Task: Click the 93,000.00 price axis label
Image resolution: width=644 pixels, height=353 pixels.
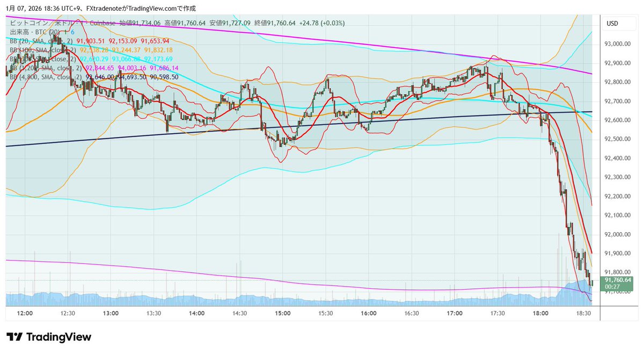Action: (617, 44)
